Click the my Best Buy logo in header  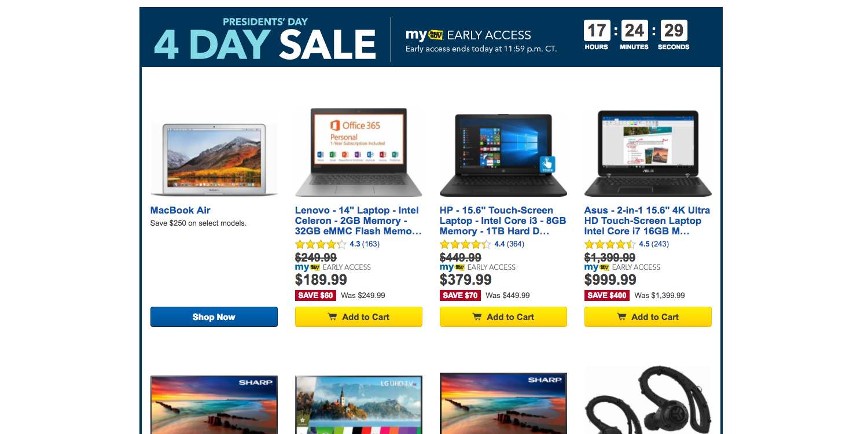click(424, 35)
